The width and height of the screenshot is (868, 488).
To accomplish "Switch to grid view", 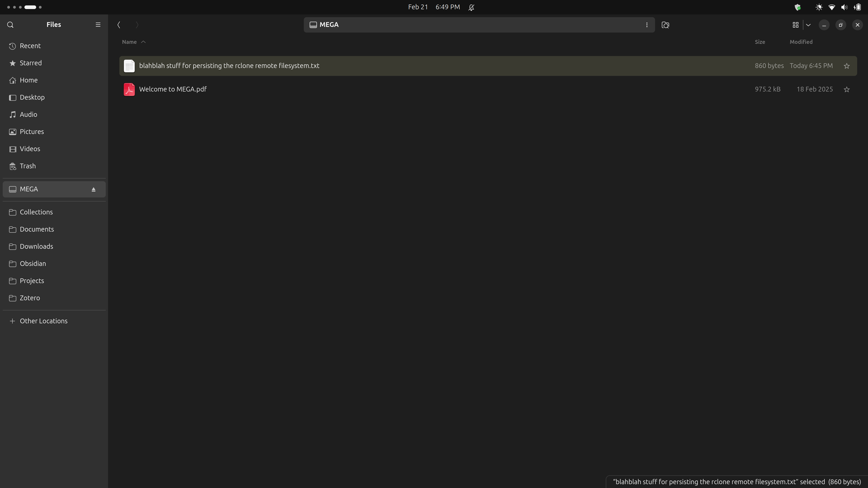I will (x=796, y=25).
